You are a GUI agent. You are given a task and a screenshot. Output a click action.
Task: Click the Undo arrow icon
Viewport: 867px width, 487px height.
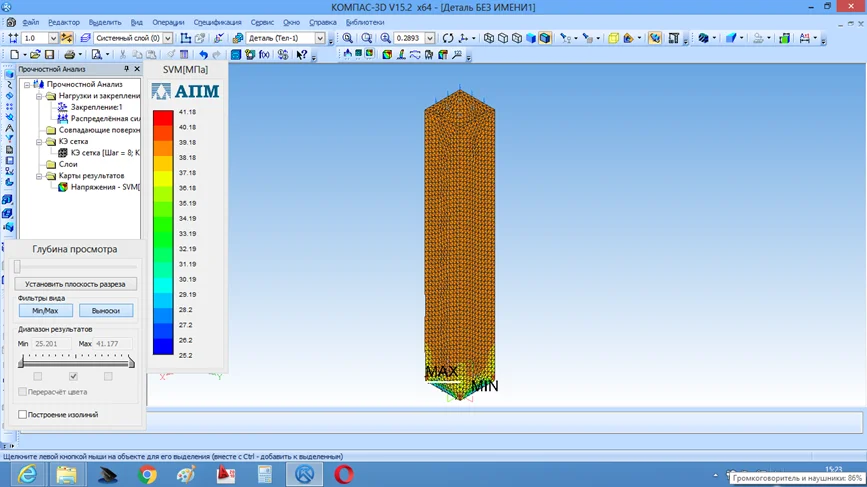click(203, 55)
